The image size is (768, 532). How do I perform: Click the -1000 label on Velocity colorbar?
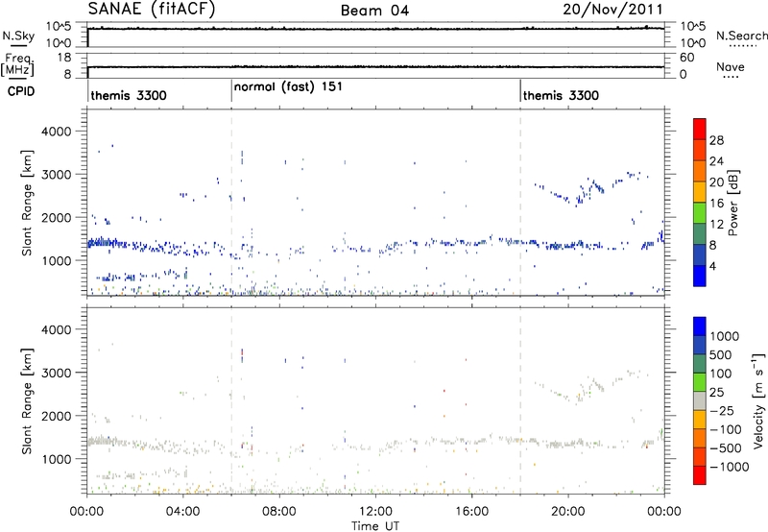click(730, 467)
